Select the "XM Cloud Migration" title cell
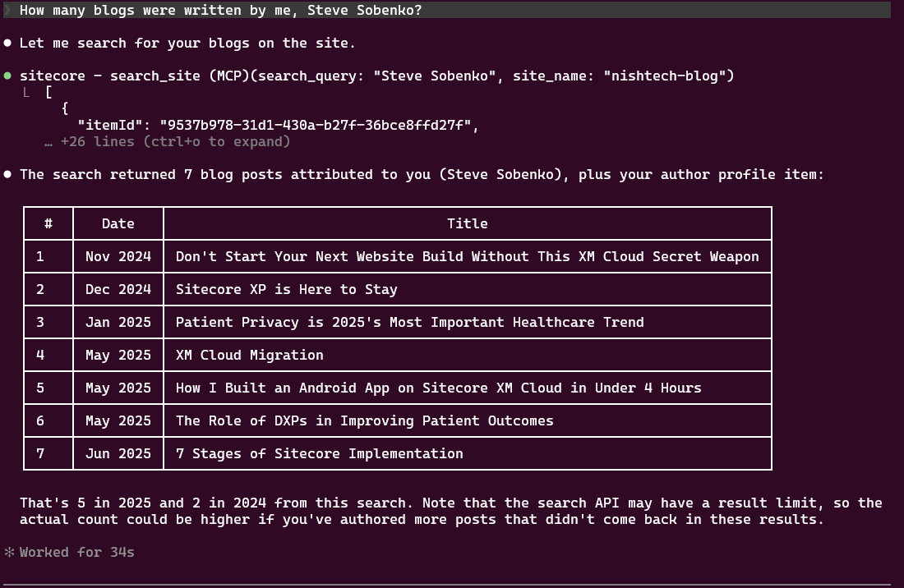The width and height of the screenshot is (904, 588). click(x=249, y=355)
